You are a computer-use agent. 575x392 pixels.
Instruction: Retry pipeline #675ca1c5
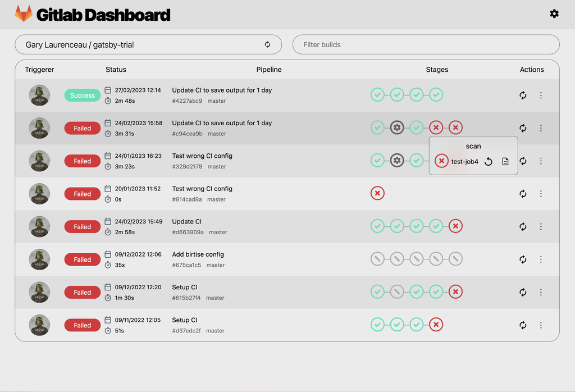click(523, 259)
